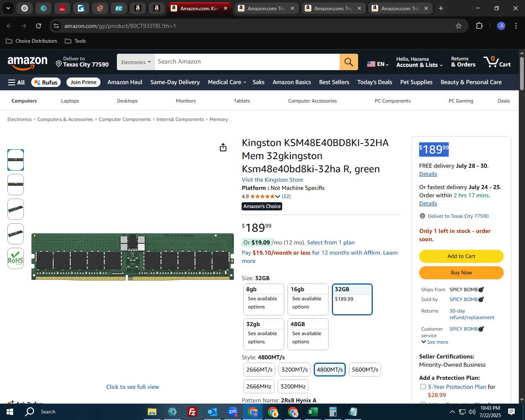Expand Account & Lists menu
This screenshot has width=525, height=420.
pyautogui.click(x=420, y=62)
